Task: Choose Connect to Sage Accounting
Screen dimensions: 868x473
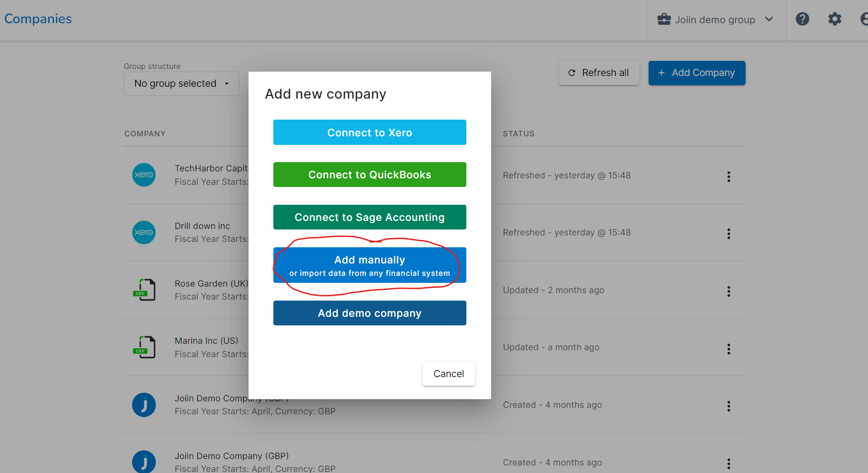Action: click(369, 217)
